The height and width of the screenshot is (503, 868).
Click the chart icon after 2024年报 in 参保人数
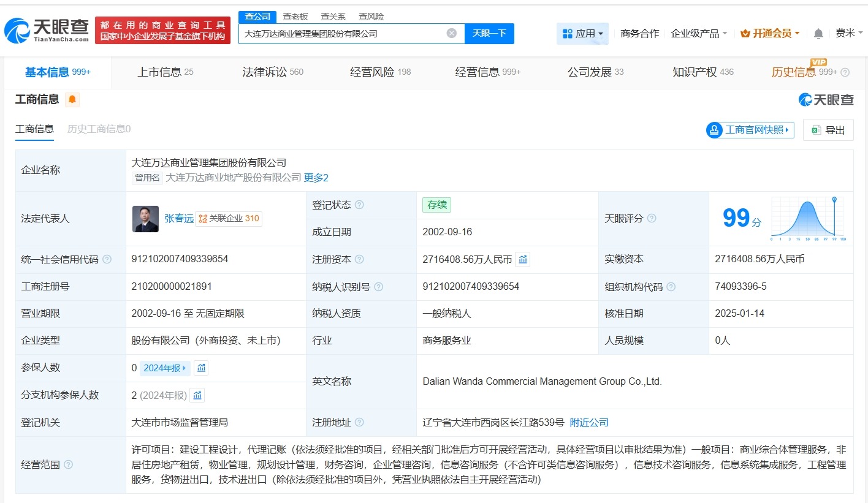click(x=202, y=368)
